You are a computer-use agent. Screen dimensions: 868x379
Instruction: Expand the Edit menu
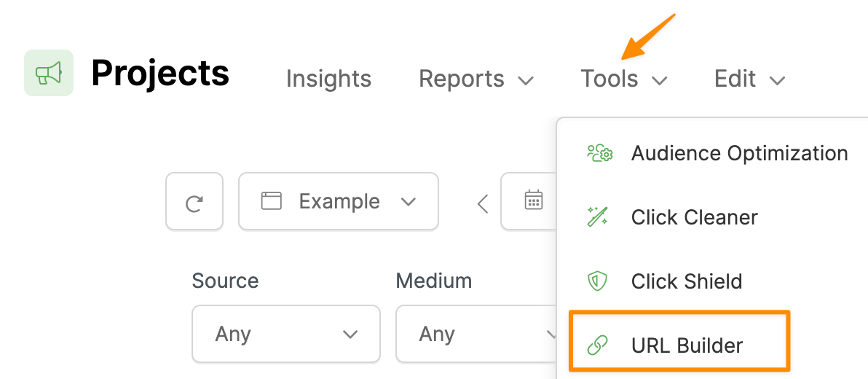[749, 79]
